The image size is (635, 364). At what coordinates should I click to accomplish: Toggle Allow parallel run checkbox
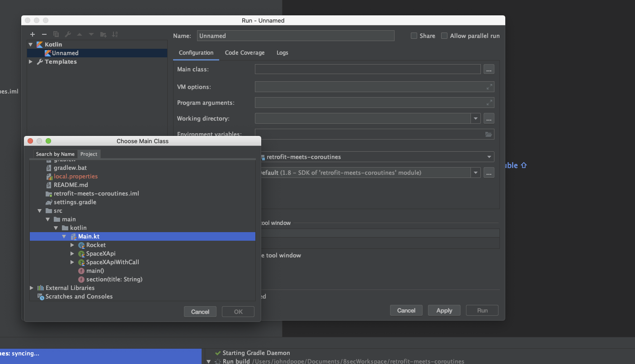(x=444, y=36)
